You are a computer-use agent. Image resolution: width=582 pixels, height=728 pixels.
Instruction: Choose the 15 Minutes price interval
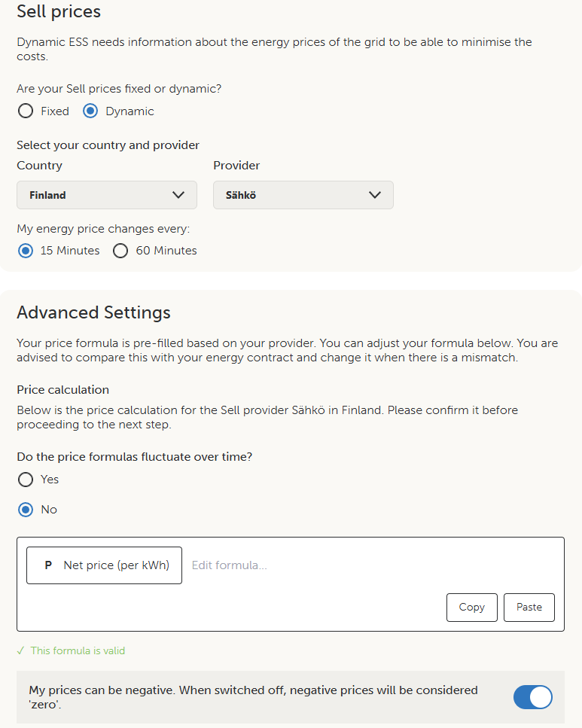tap(26, 251)
